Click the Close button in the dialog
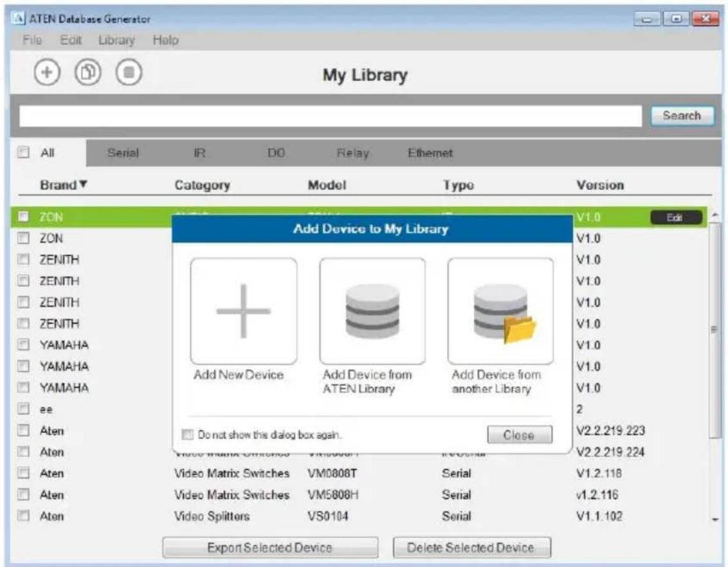Viewport: 728px width, 567px height. coord(520,435)
